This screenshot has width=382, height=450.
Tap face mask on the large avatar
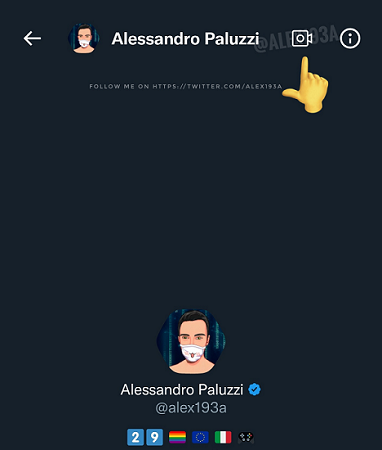192,353
